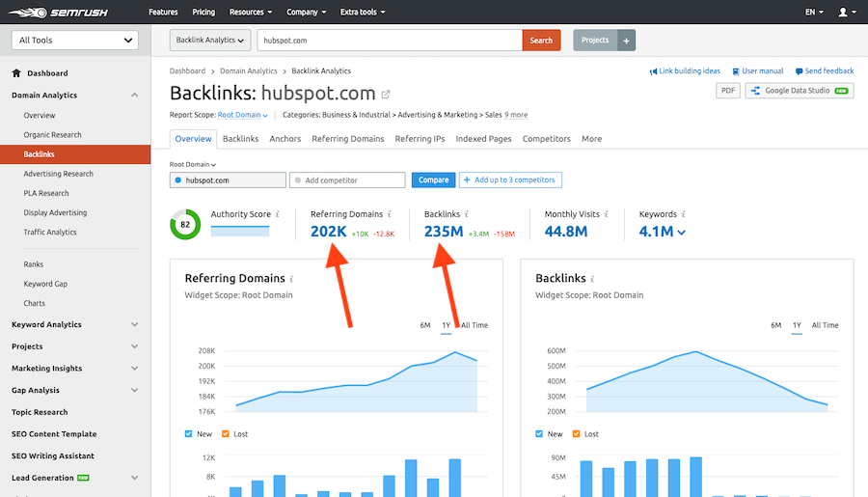Click the Send feedback link
The width and height of the screenshot is (868, 497).
coord(825,71)
